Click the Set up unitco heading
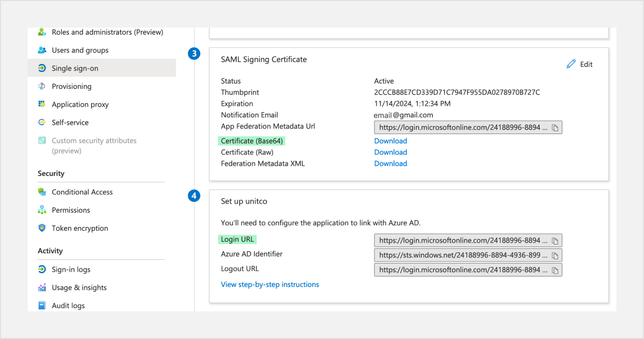Viewport: 644px width, 339px height. [x=244, y=201]
